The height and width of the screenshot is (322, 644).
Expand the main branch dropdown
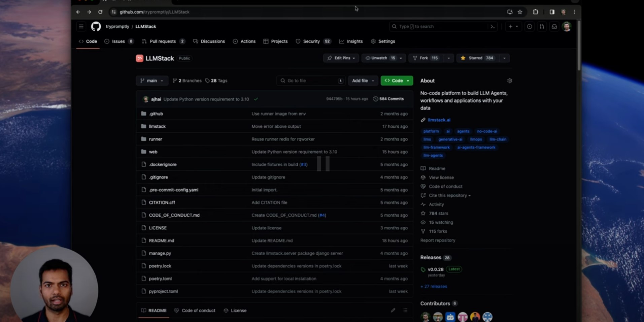(152, 80)
